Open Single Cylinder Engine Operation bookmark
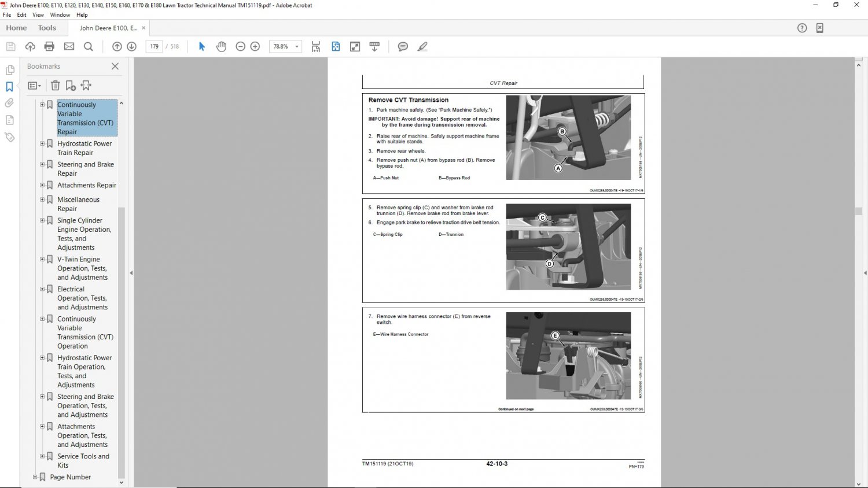 point(84,234)
